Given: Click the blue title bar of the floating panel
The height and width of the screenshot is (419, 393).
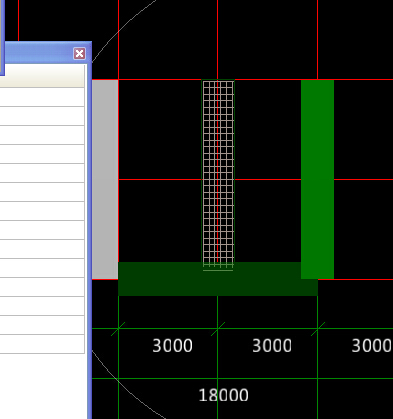Looking at the screenshot, I should tap(37, 53).
